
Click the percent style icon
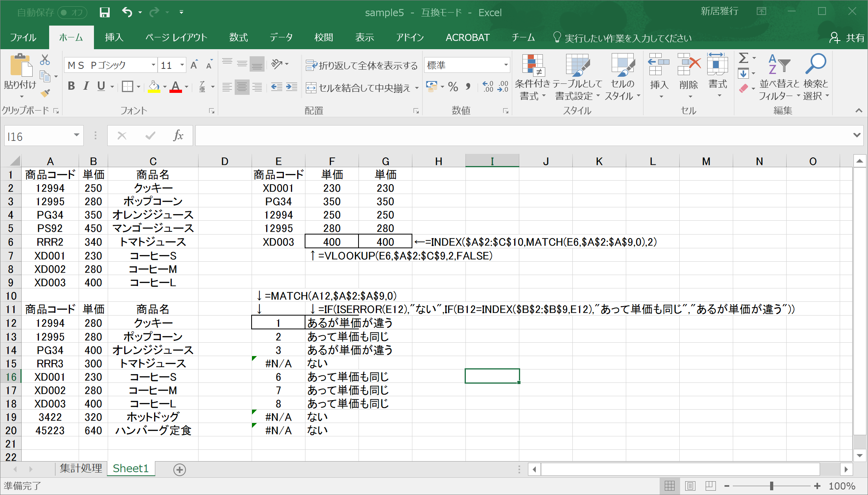[x=453, y=87]
